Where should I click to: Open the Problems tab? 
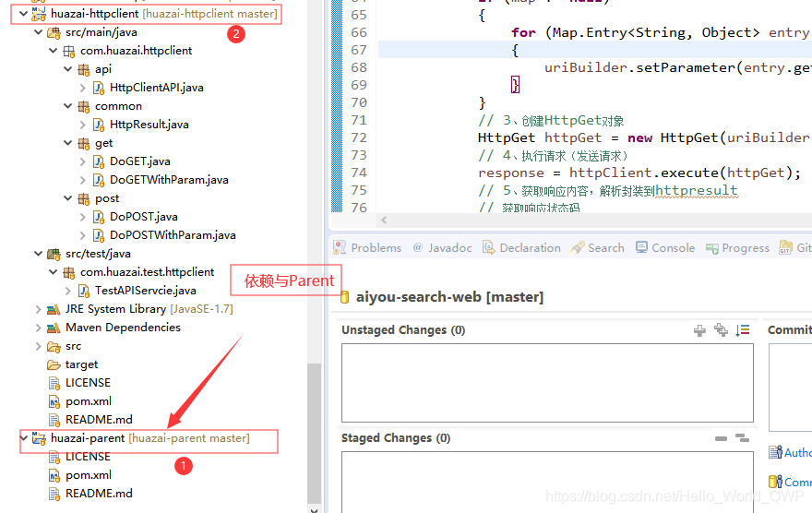(367, 248)
